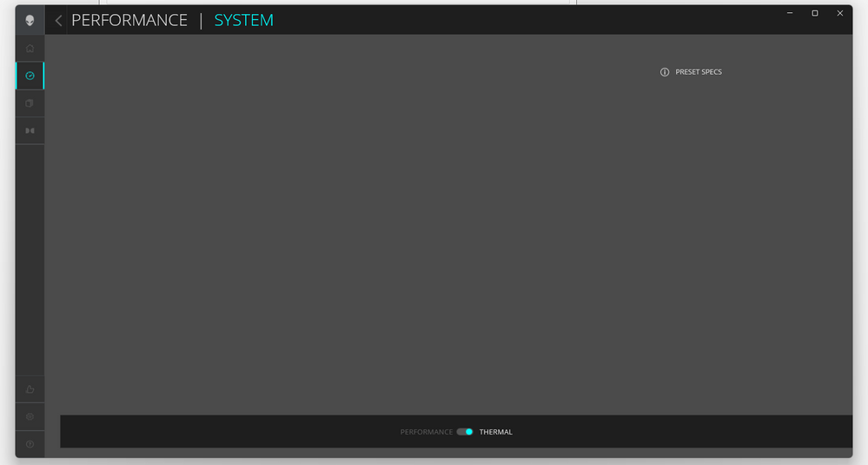Click the Alienware alien head logo

30,20
